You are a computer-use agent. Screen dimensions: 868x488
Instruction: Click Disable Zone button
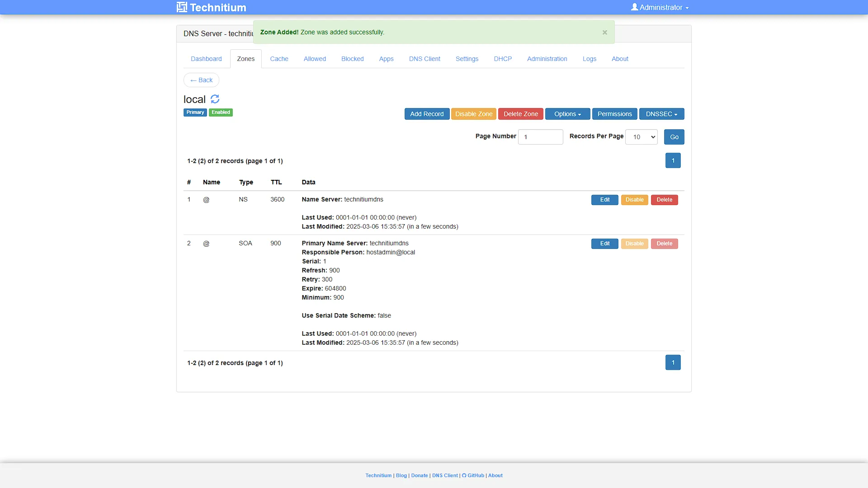pyautogui.click(x=473, y=114)
